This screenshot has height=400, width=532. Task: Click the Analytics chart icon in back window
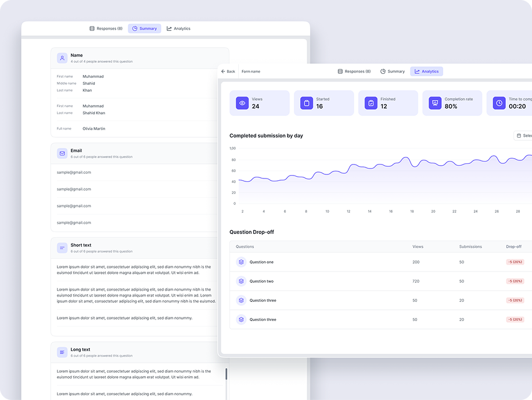(169, 28)
